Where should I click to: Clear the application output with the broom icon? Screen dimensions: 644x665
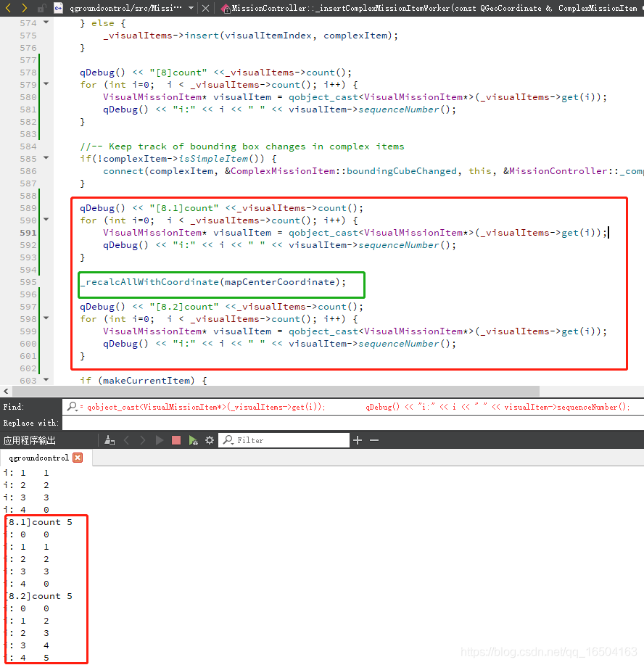click(110, 440)
